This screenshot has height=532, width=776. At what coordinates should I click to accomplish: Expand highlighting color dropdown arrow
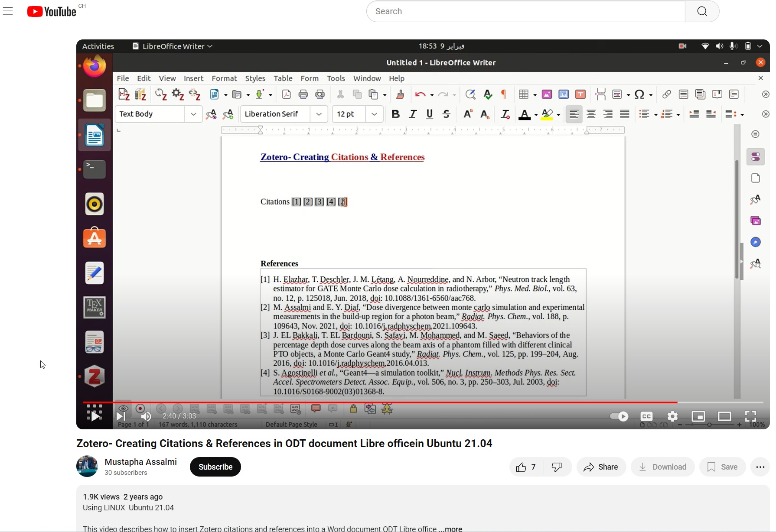point(558,115)
